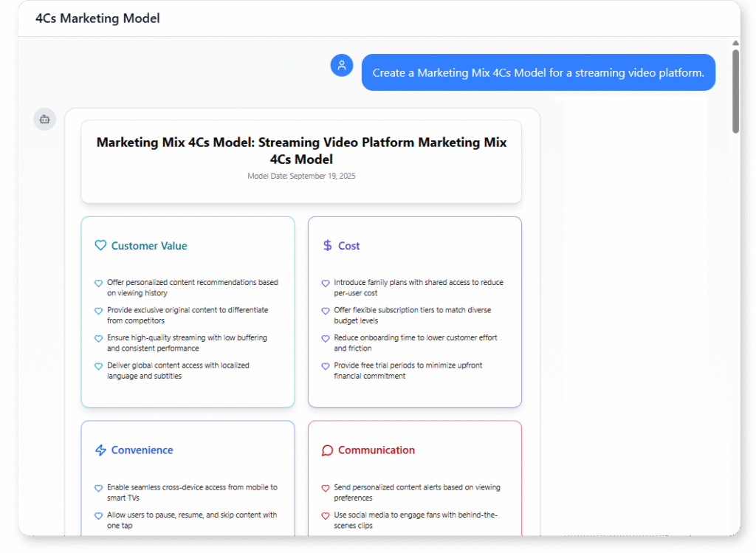Click the bot avatar icon beside the response
The image size is (756, 553).
44,119
